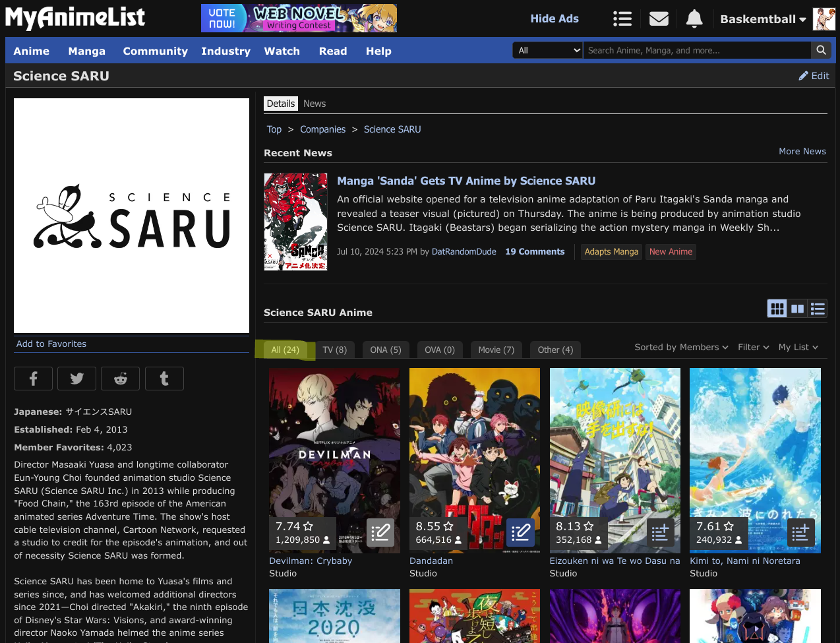Select the Movie (7) tab
This screenshot has height=643, width=840.
coord(496,350)
